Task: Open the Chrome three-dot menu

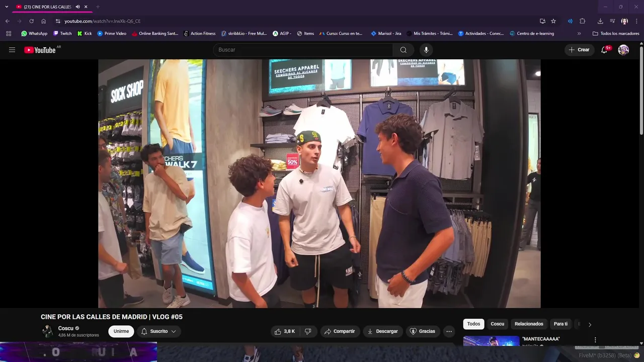Action: [x=636, y=21]
